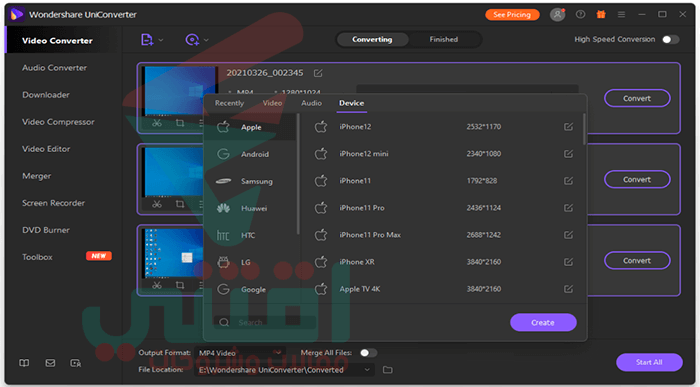
Task: Edit Apple TV 4K settings icon
Action: point(568,289)
